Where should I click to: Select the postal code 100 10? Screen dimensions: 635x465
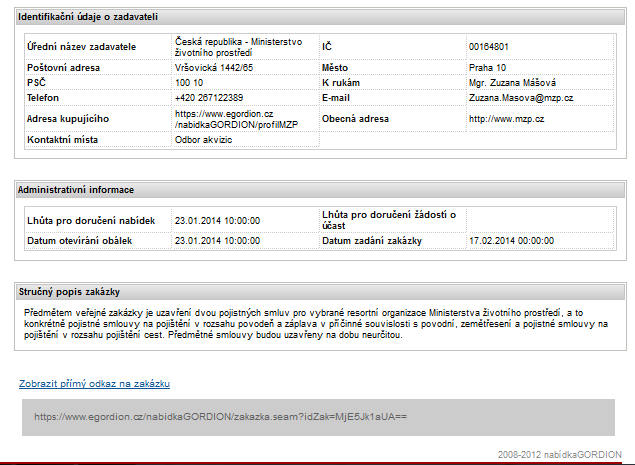click(x=189, y=83)
